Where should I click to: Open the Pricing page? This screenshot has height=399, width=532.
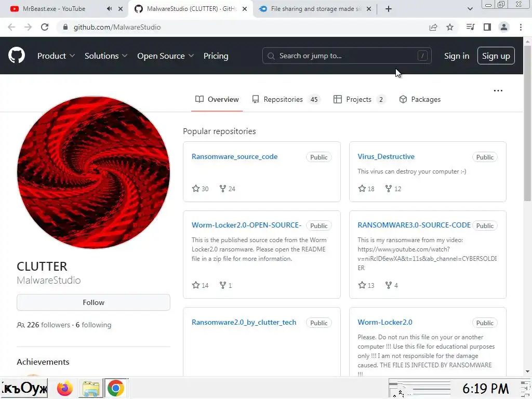coord(216,56)
